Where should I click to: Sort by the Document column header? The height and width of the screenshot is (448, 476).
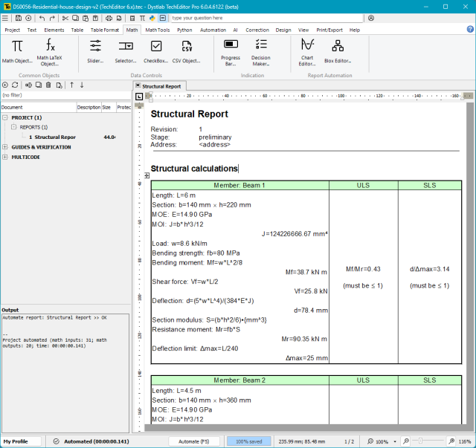[38, 108]
